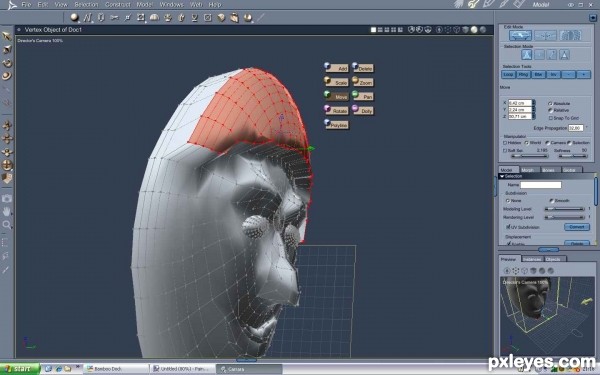Open the Assemble room hand icon
This screenshot has width=600, height=375.
(x=459, y=4)
